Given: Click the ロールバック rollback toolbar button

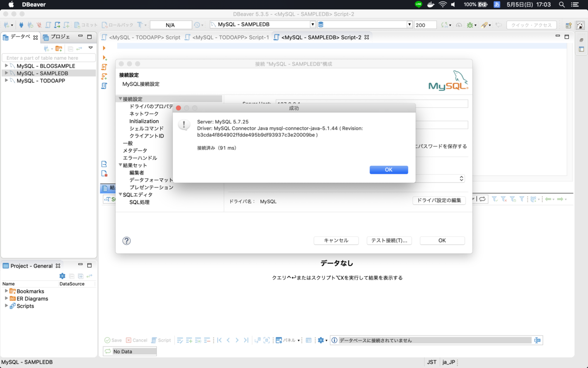Looking at the screenshot, I should tap(118, 25).
